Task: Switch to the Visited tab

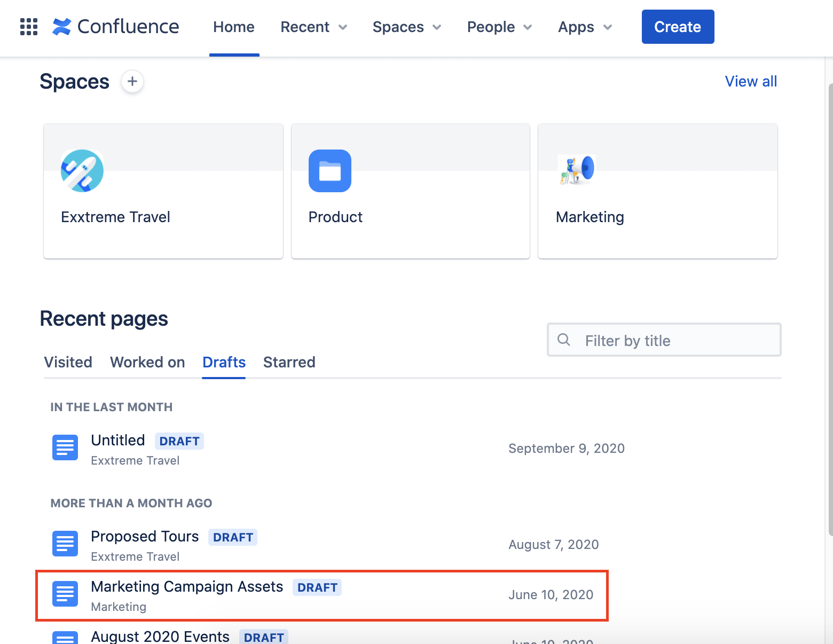Action: (68, 363)
